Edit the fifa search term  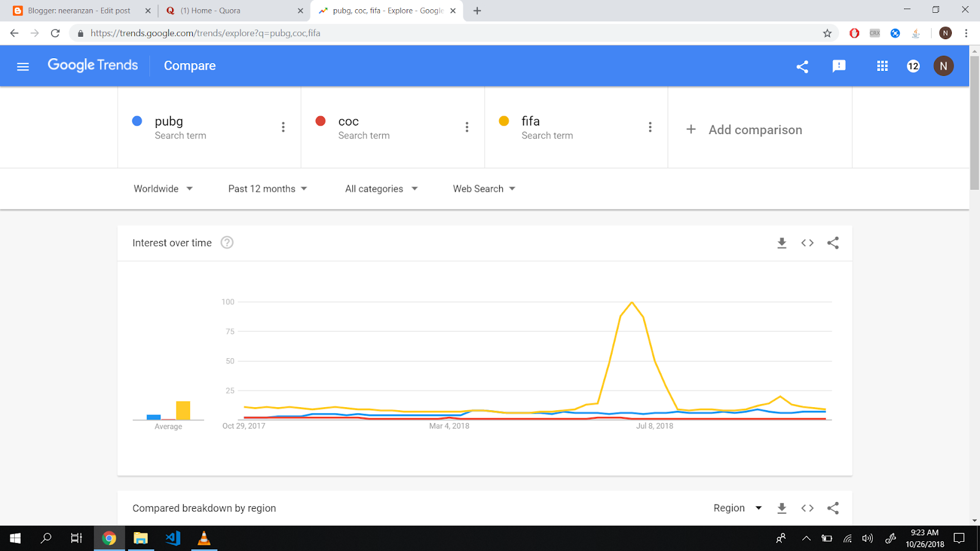(530, 121)
